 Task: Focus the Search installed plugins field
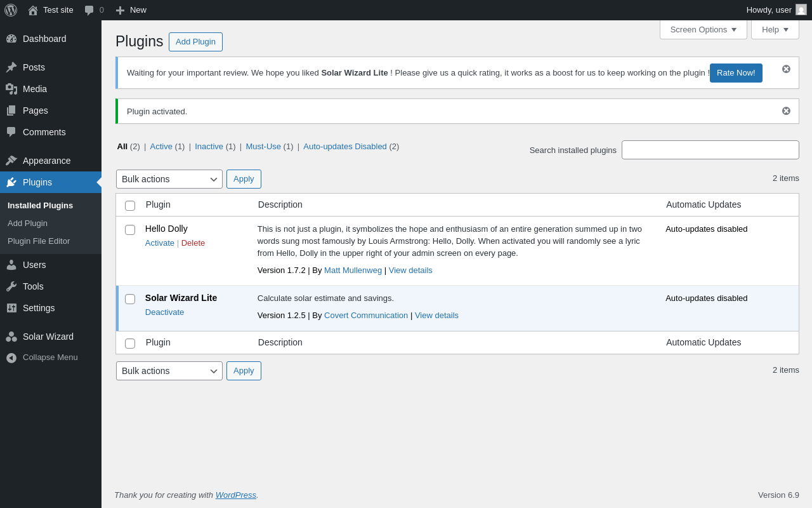[710, 150]
